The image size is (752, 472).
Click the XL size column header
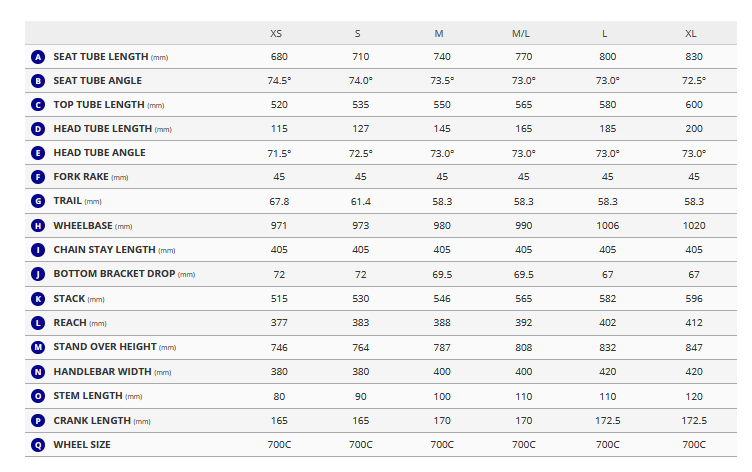point(691,34)
